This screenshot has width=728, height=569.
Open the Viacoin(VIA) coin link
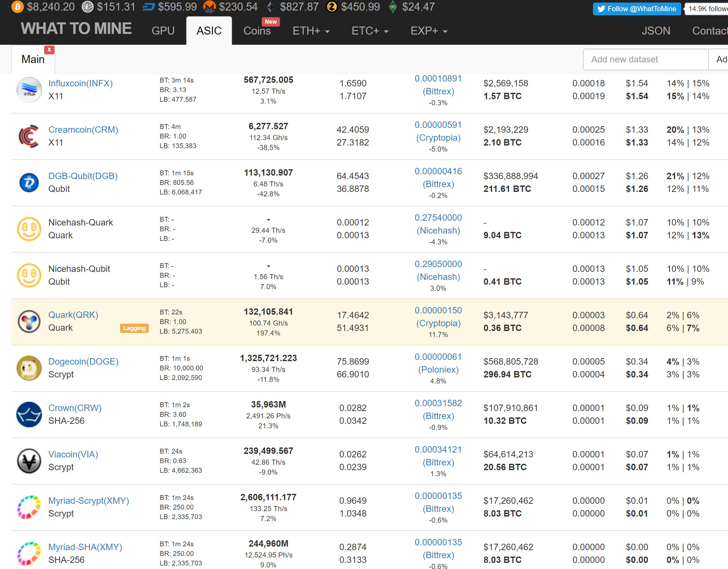(73, 454)
